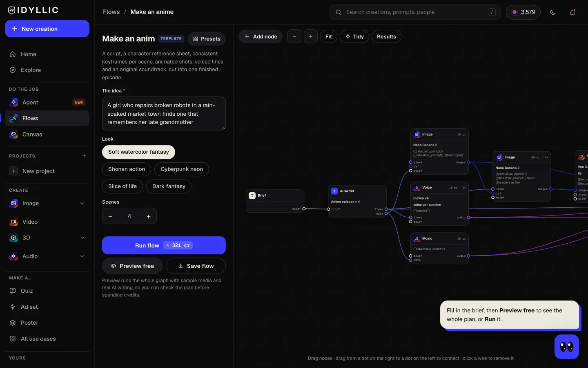Click the googly-eyes mascot button

(567, 347)
